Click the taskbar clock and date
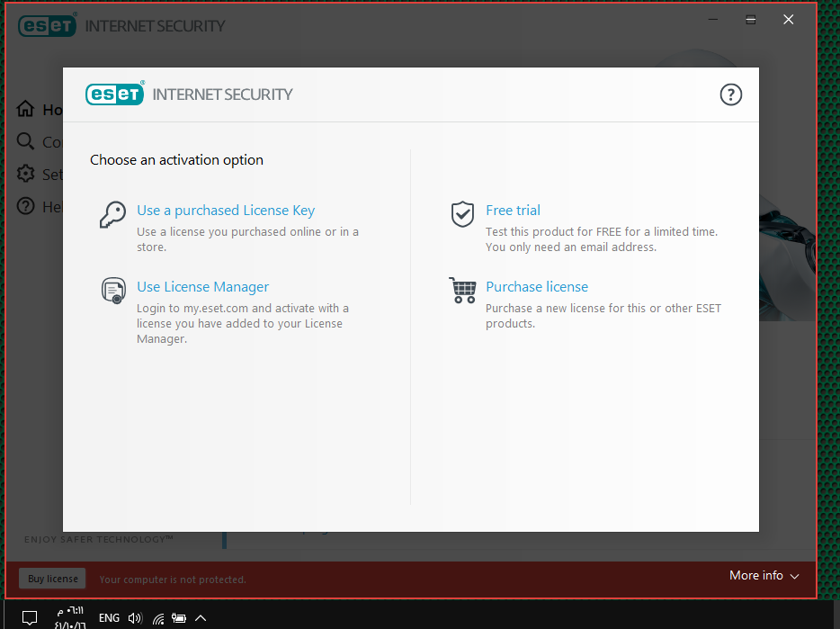This screenshot has width=840, height=629. click(x=70, y=617)
